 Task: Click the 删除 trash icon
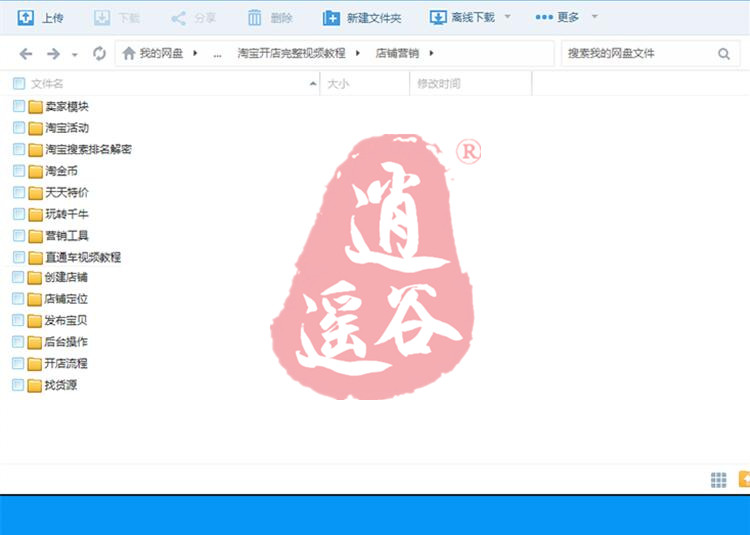tap(254, 18)
